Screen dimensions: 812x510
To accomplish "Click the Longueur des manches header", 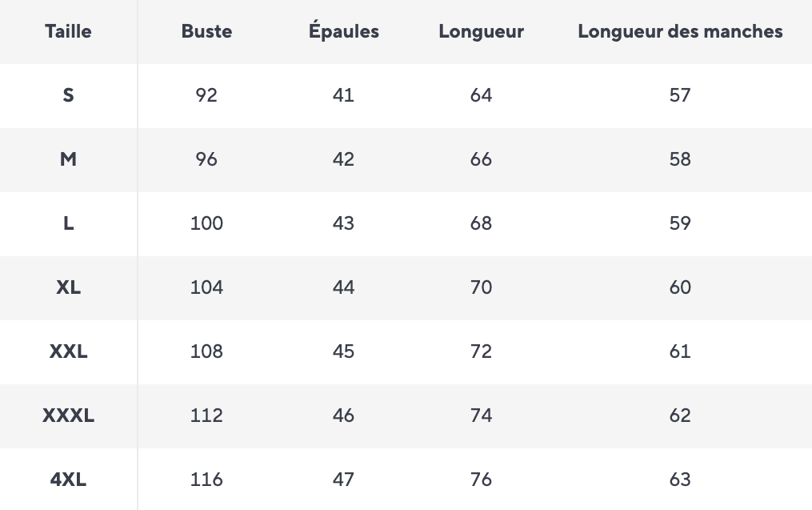I will 680,32.
